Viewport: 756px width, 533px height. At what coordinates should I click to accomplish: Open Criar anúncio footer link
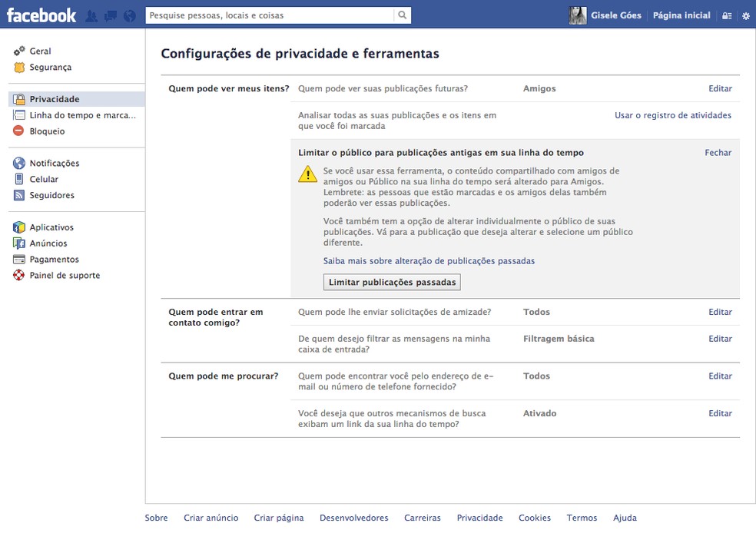coord(211,518)
